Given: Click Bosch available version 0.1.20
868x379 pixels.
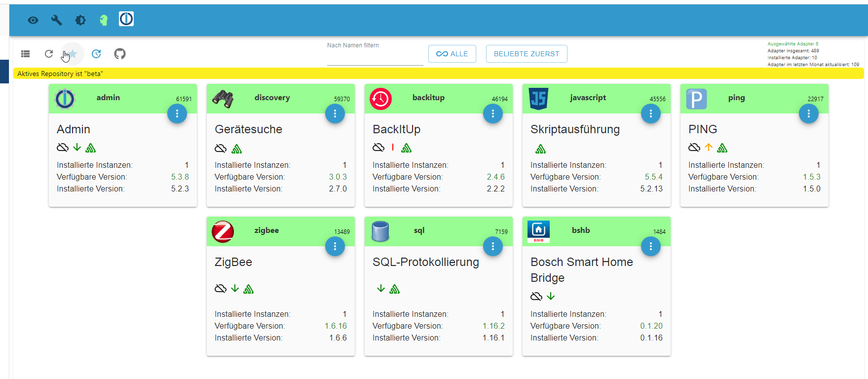Looking at the screenshot, I should pos(652,326).
